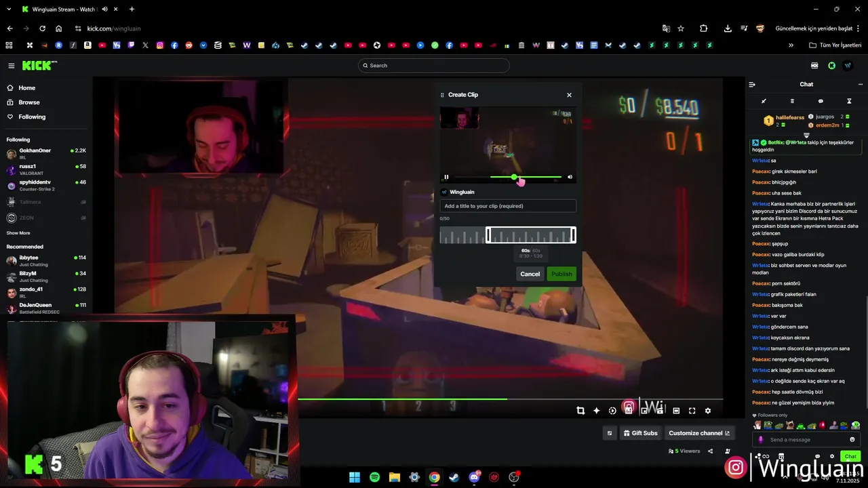The height and width of the screenshot is (488, 868).
Task: Click the Send a message chat input
Action: pyautogui.click(x=806, y=440)
